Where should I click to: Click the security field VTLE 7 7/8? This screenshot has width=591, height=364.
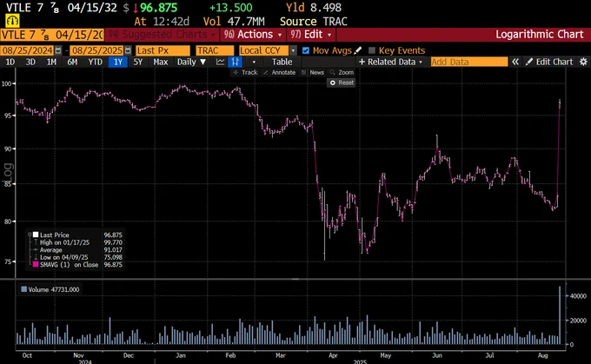[x=52, y=35]
